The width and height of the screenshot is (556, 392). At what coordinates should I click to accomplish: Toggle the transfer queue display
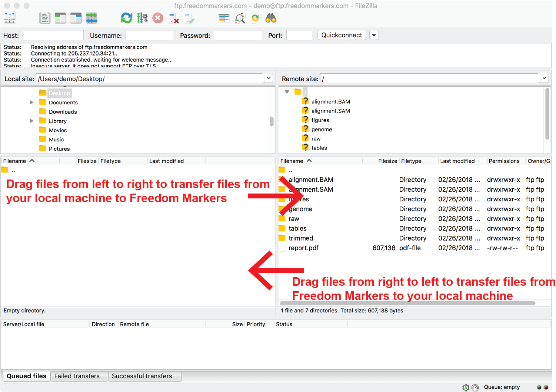coord(91,18)
